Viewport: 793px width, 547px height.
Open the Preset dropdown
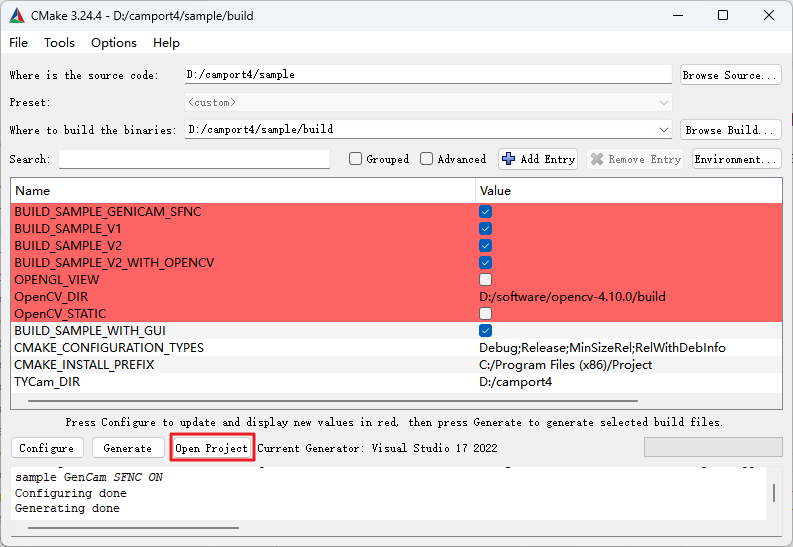(x=664, y=102)
